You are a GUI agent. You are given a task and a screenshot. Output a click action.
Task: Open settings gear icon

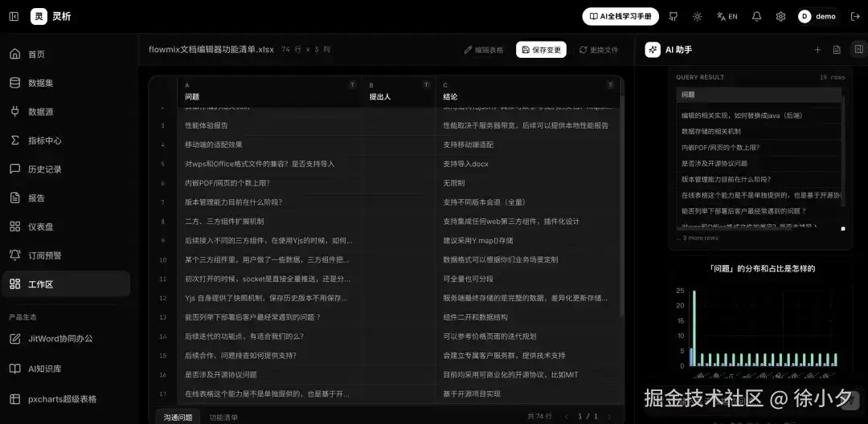pyautogui.click(x=780, y=17)
